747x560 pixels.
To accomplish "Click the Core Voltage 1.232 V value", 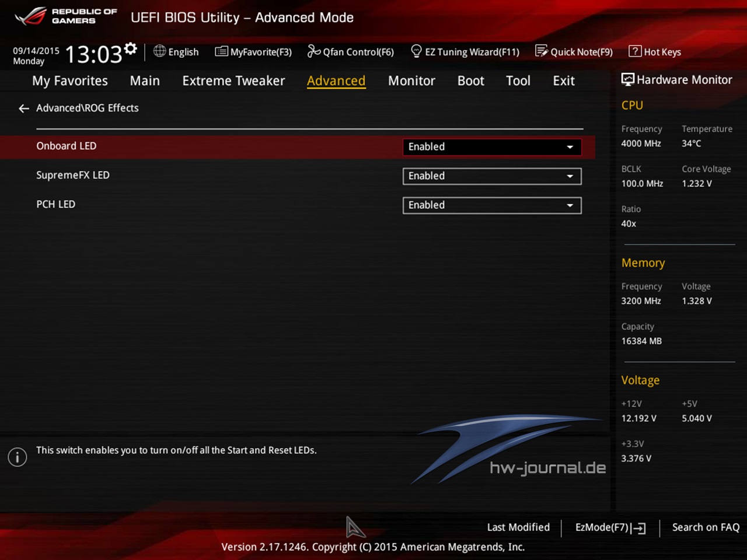I will point(697,184).
